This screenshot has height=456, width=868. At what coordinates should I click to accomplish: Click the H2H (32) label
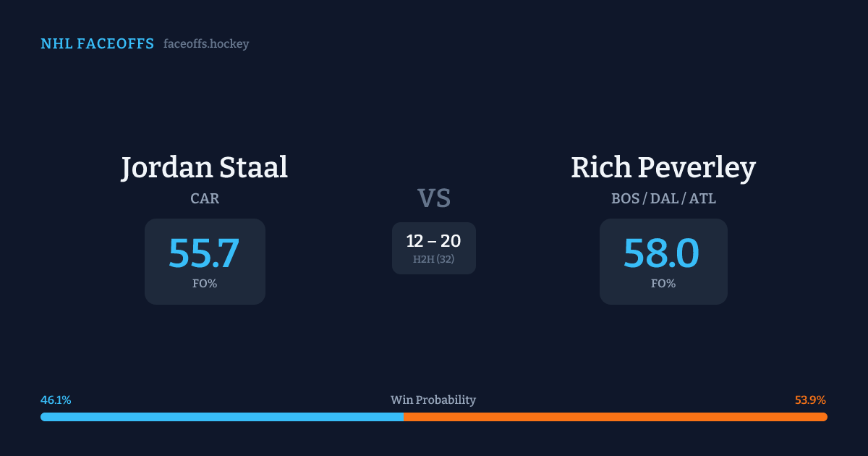pos(433,259)
